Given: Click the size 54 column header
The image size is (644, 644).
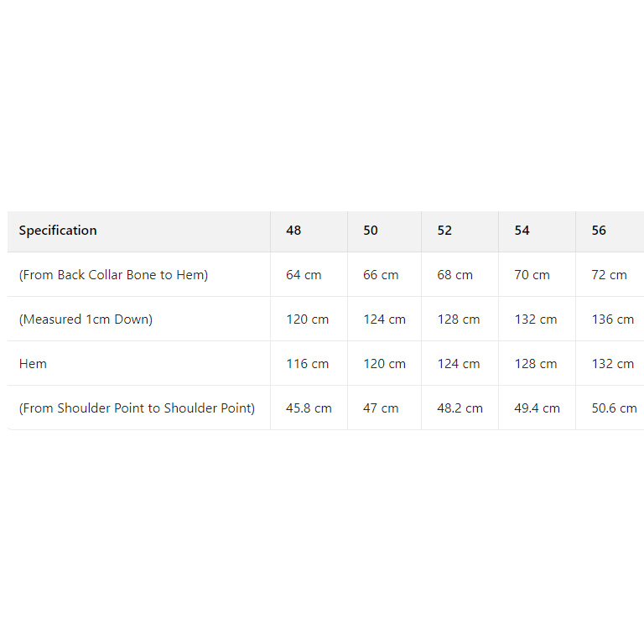Looking at the screenshot, I should (522, 231).
